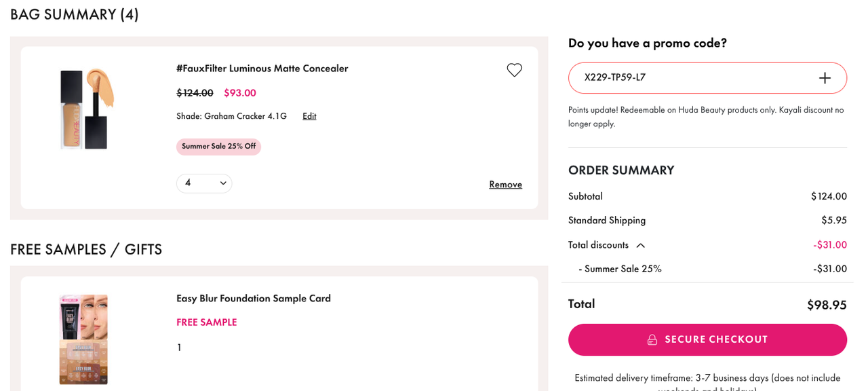Image resolution: width=868 pixels, height=391 pixels.
Task: Add concealer to wishlist with heart icon
Action: coord(514,70)
